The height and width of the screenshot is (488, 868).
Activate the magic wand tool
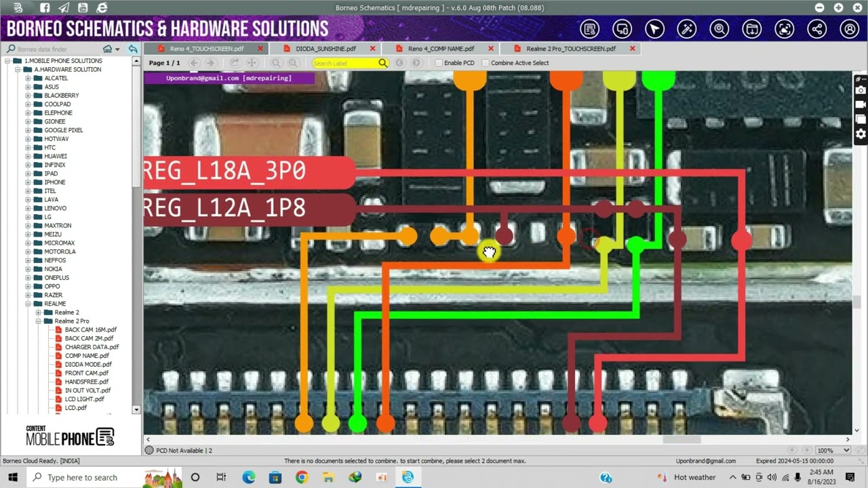(687, 29)
